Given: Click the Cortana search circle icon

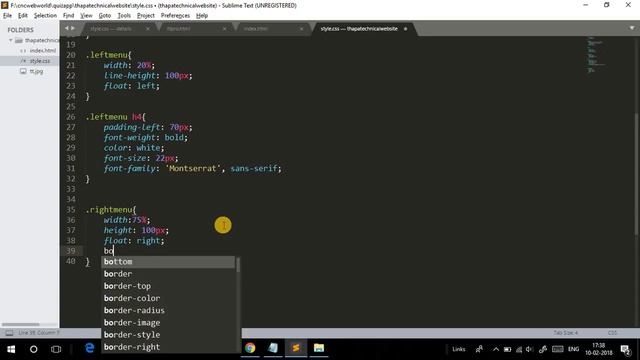Looking at the screenshot, I should 34,349.
